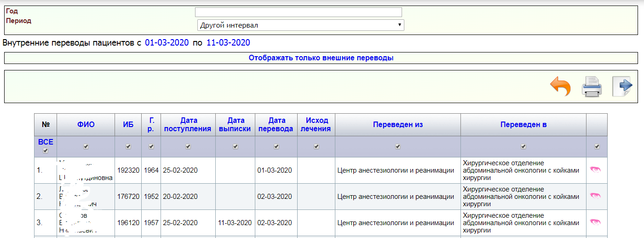Image resolution: width=644 pixels, height=238 pixels.
Task: Click the Год input field
Action: coord(298,12)
